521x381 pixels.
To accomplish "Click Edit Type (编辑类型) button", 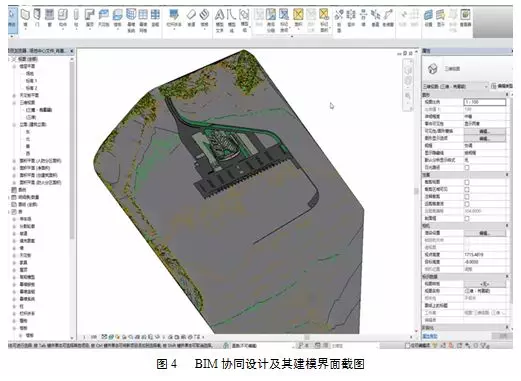I will (x=502, y=86).
